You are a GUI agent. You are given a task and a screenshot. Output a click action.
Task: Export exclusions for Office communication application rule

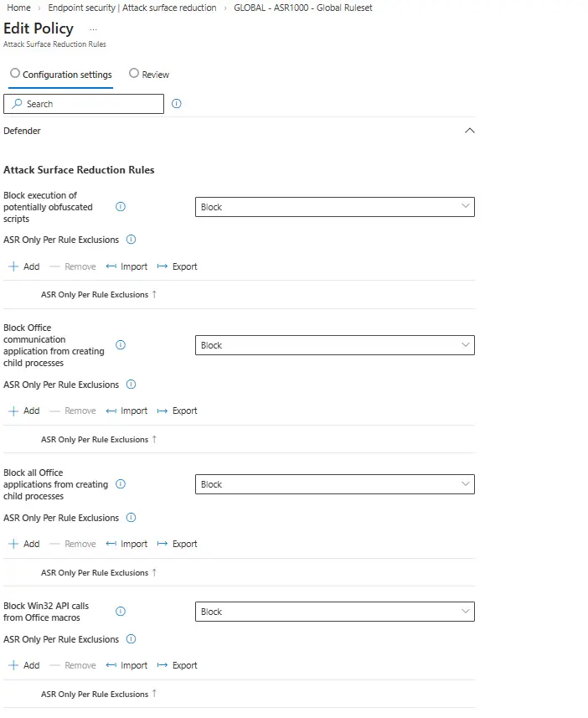pyautogui.click(x=177, y=411)
